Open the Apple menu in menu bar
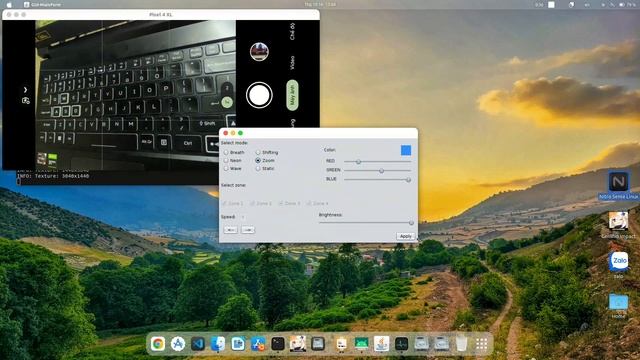 [9, 4]
